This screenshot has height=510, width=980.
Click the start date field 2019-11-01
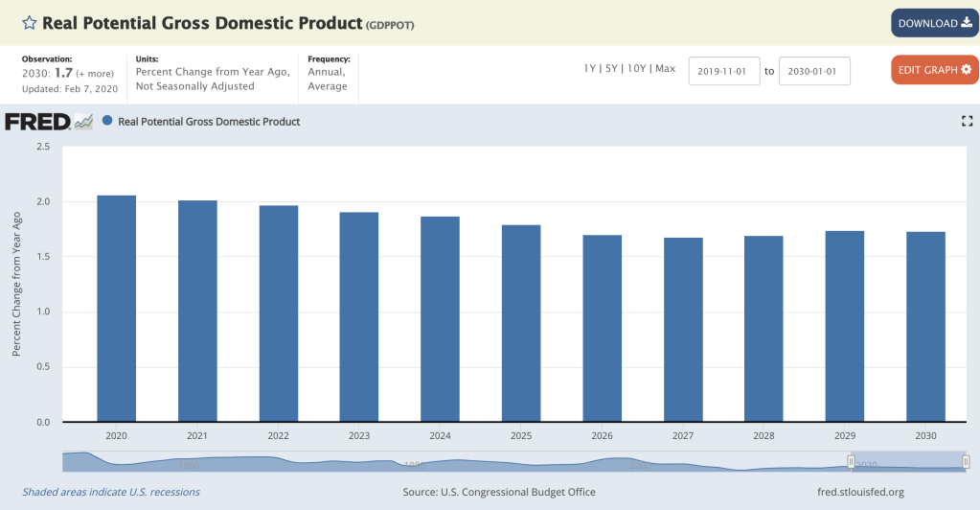click(x=723, y=71)
